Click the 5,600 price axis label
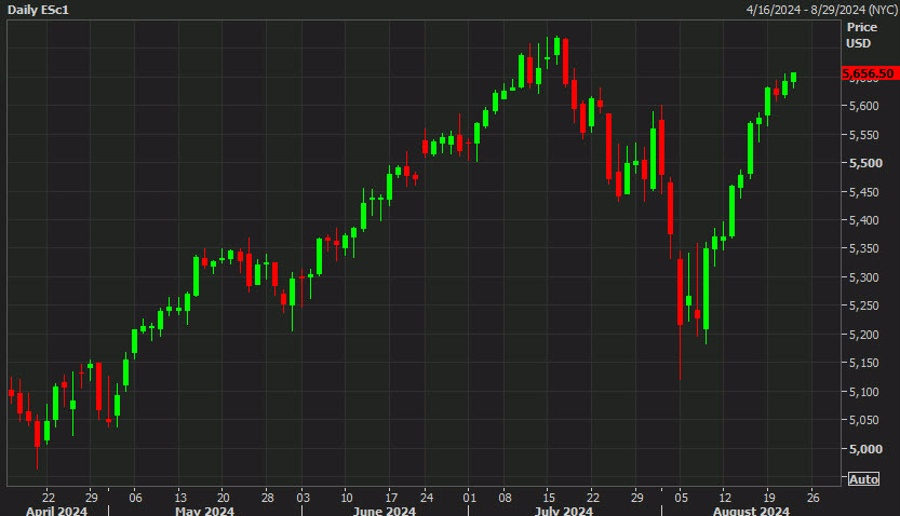 (x=864, y=106)
